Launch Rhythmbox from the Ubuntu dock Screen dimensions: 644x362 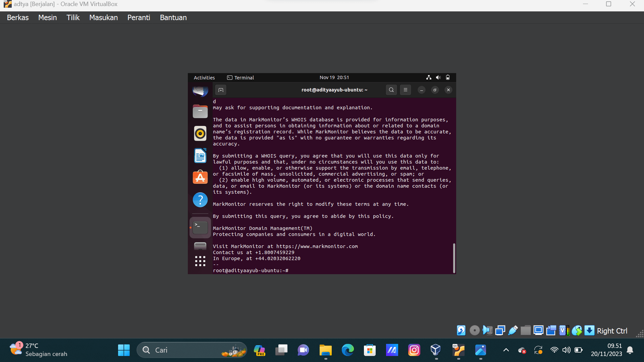point(200,133)
